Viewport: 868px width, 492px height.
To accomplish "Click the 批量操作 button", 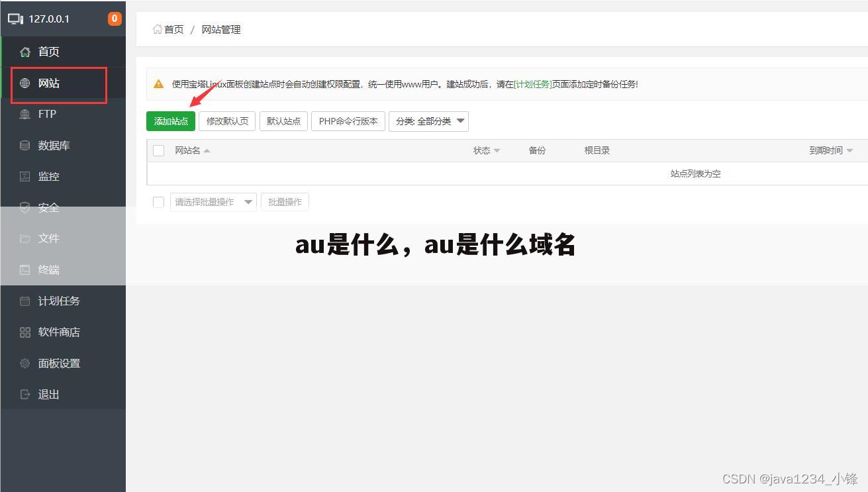I will [x=285, y=202].
